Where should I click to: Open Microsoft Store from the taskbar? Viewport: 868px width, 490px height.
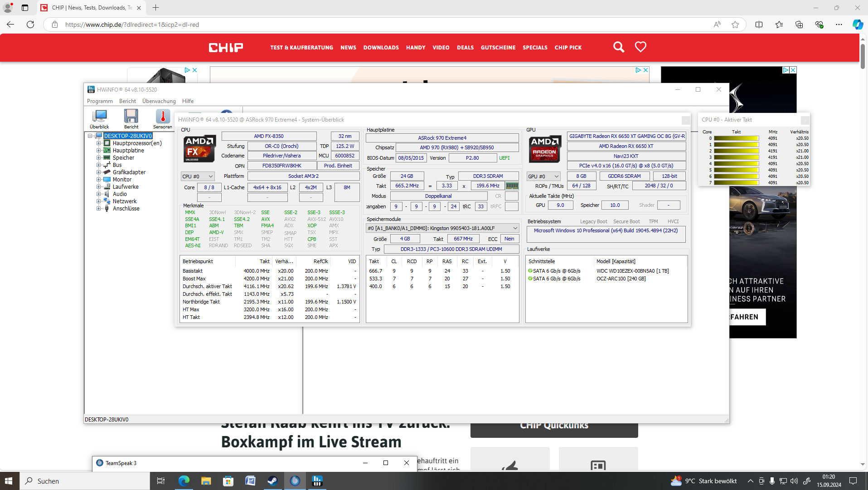(x=228, y=481)
